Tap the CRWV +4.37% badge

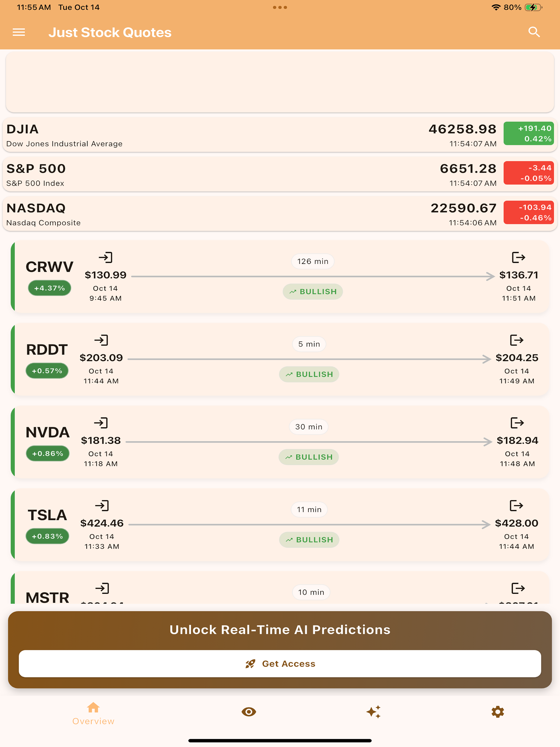pyautogui.click(x=49, y=288)
